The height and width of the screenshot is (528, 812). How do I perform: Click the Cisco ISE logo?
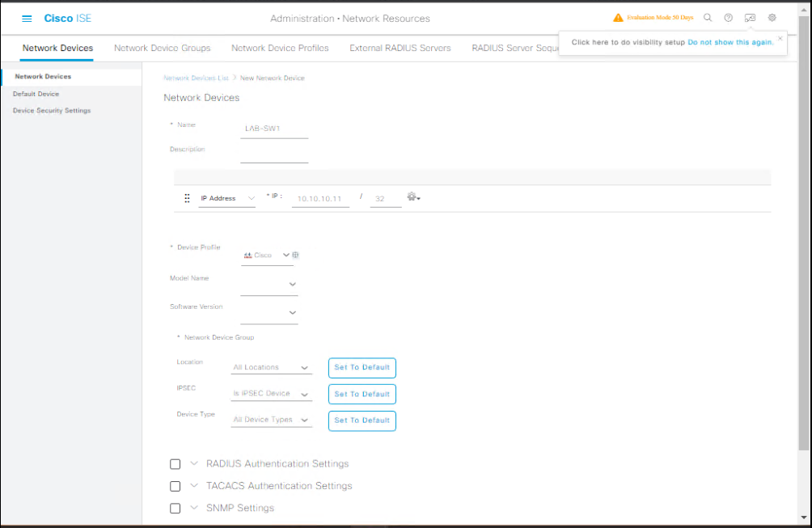click(x=67, y=18)
